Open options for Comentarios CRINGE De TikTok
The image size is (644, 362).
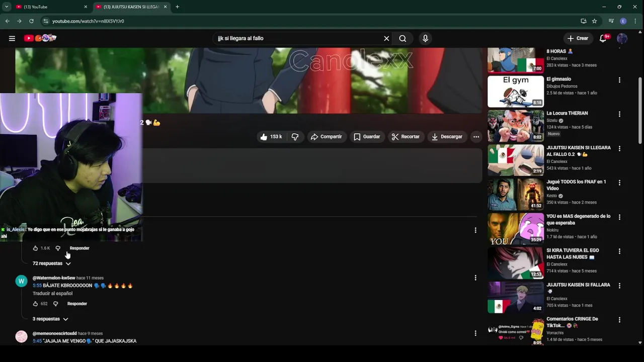click(x=619, y=319)
